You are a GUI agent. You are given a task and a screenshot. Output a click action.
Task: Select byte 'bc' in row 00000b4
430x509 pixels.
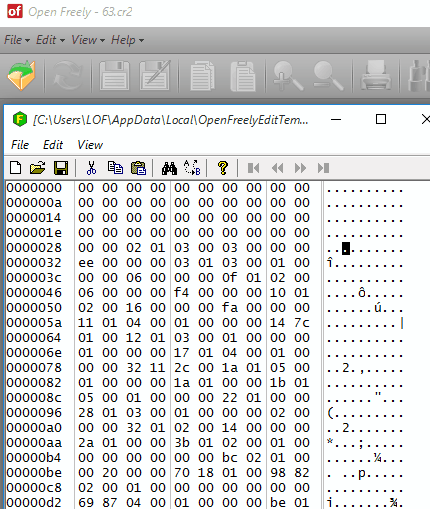tap(230, 458)
